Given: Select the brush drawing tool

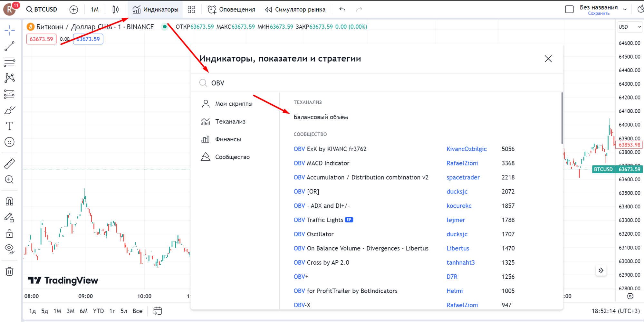Looking at the screenshot, I should pos(9,110).
